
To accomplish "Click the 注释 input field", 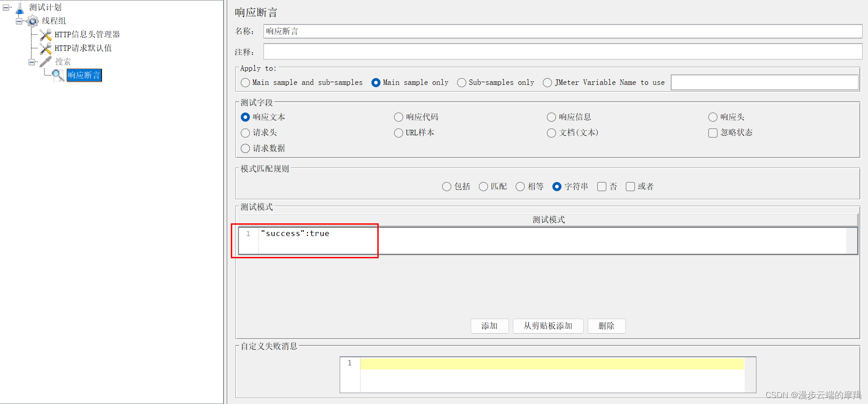I will point(563,52).
